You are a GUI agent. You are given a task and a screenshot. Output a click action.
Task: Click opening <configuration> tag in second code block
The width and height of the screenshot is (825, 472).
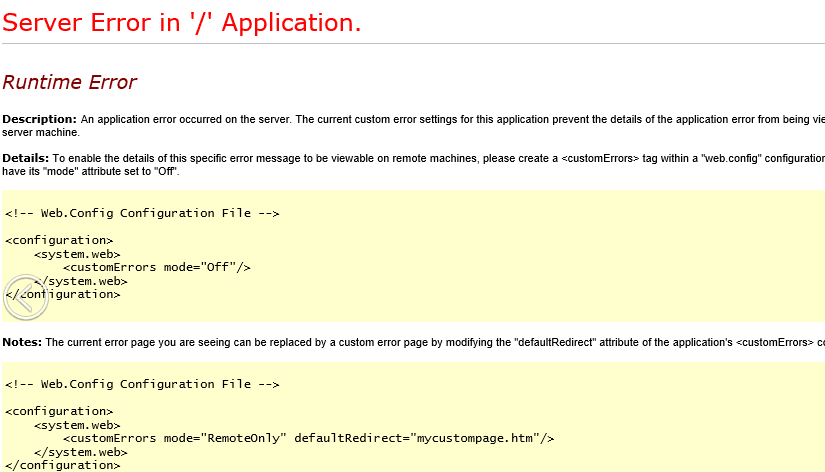59,411
